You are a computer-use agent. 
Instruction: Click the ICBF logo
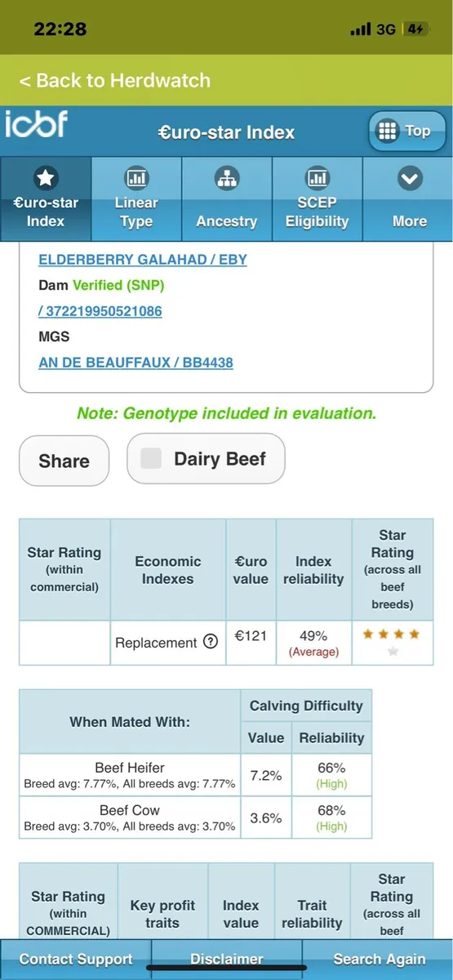point(37,124)
